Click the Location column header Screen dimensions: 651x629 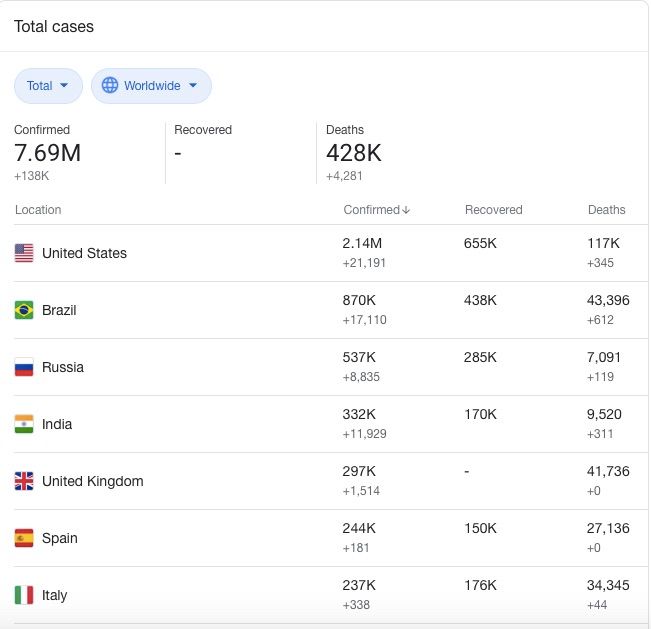[x=38, y=210]
